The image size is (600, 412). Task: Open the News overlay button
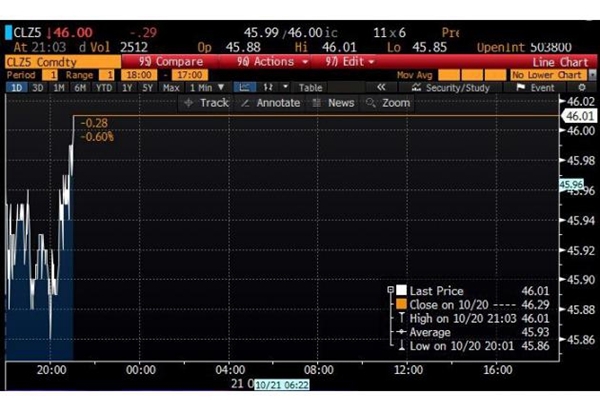(x=333, y=103)
